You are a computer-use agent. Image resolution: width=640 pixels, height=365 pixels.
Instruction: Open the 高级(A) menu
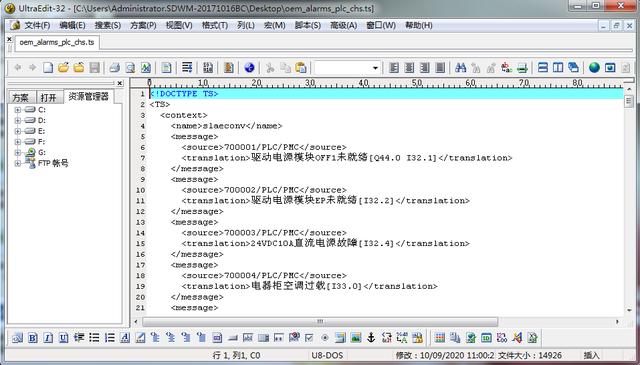coord(343,25)
